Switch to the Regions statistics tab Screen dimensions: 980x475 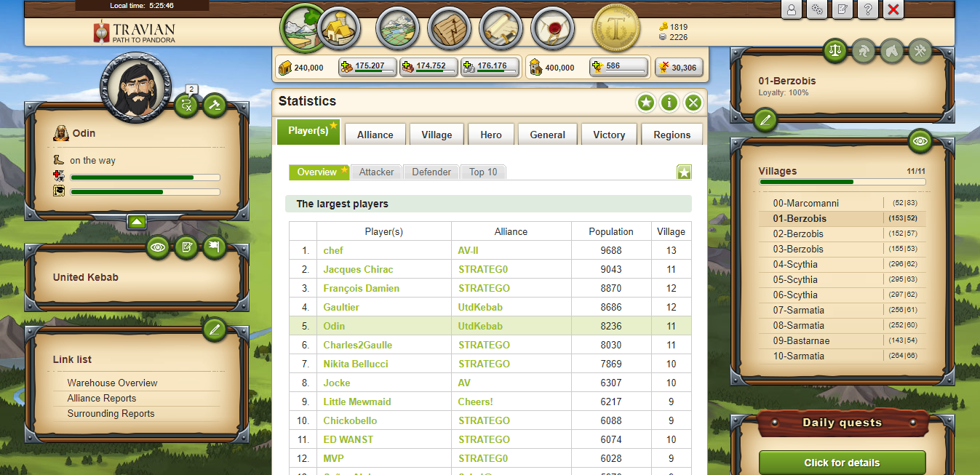[x=672, y=135]
